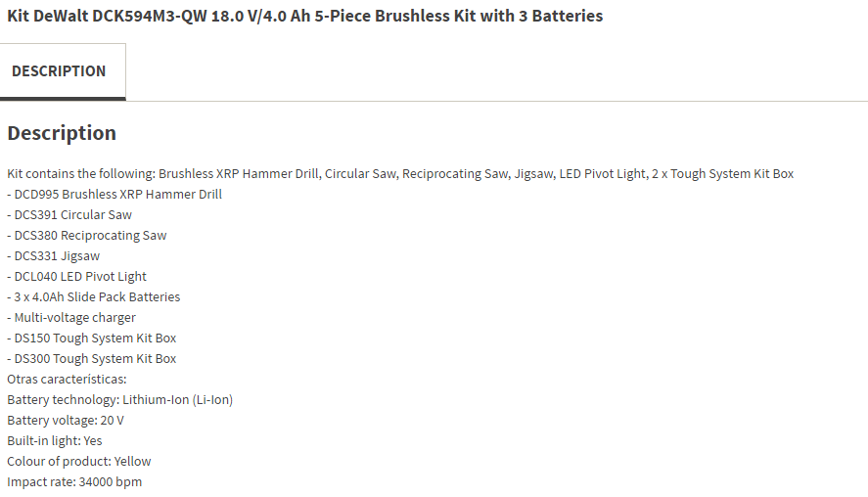Click the DeWalt DCK594M3-QW kit title
The height and width of the screenshot is (497, 868).
[304, 16]
